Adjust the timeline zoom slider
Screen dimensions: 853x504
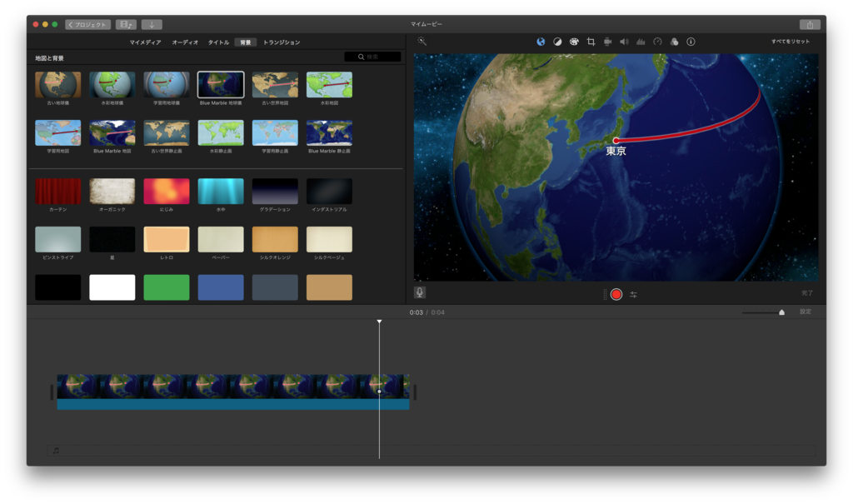click(x=781, y=312)
